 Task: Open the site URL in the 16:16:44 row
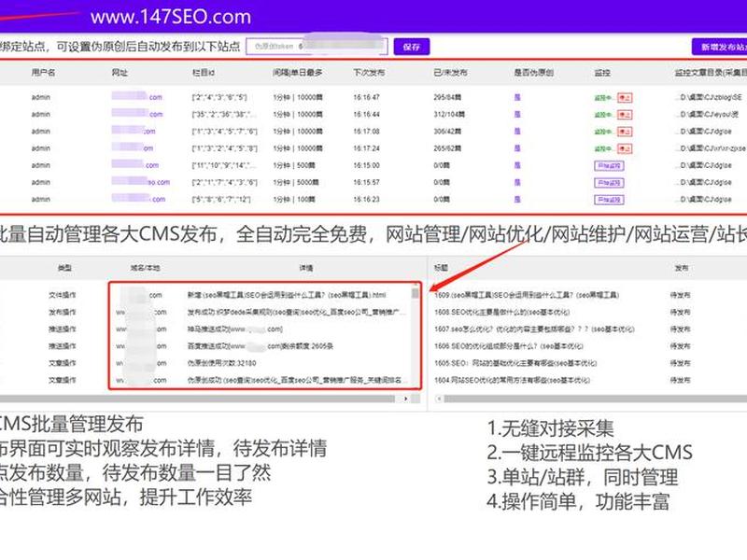point(137,114)
